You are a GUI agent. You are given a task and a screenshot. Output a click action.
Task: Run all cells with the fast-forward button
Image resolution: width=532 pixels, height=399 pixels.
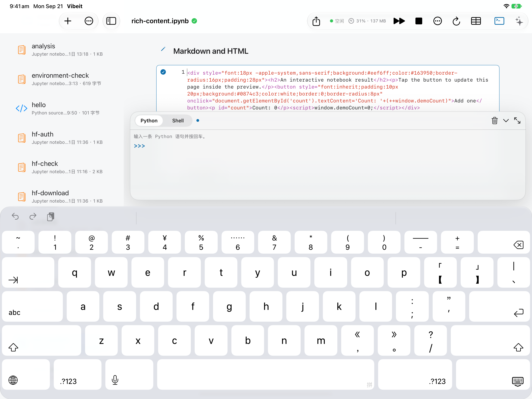point(399,21)
